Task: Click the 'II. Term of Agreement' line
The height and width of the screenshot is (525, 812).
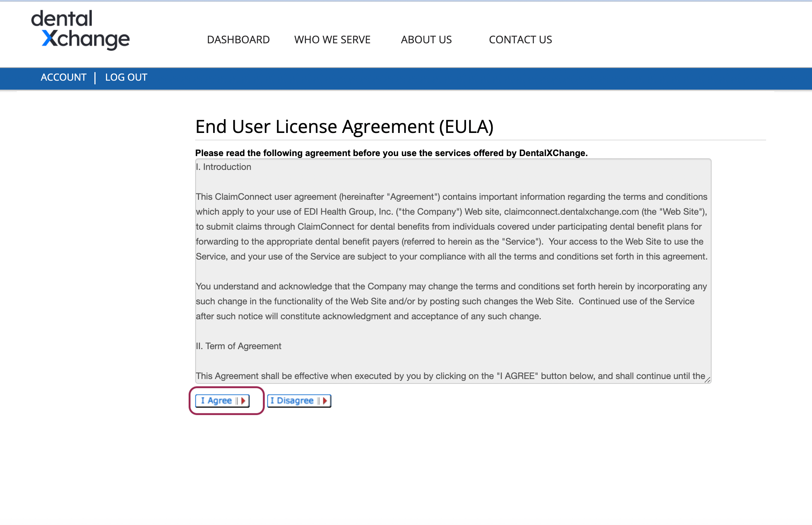Action: point(238,346)
